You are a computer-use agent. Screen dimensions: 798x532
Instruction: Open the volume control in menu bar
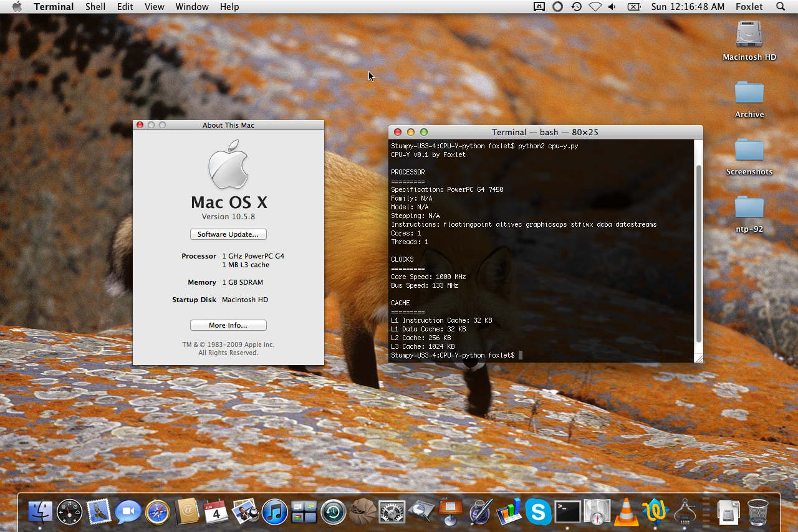[x=612, y=7]
